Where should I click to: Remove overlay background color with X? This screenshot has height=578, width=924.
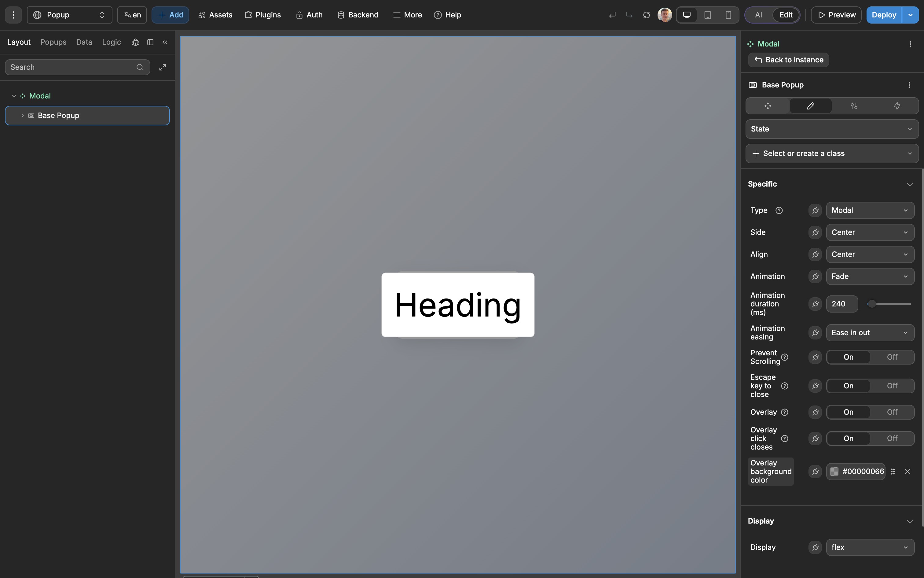click(x=908, y=471)
